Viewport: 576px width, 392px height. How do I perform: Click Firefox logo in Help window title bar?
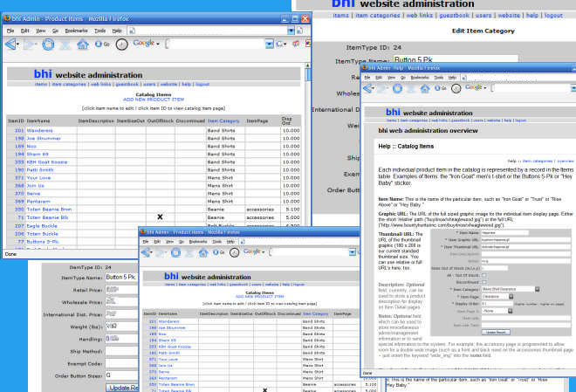(365, 67)
